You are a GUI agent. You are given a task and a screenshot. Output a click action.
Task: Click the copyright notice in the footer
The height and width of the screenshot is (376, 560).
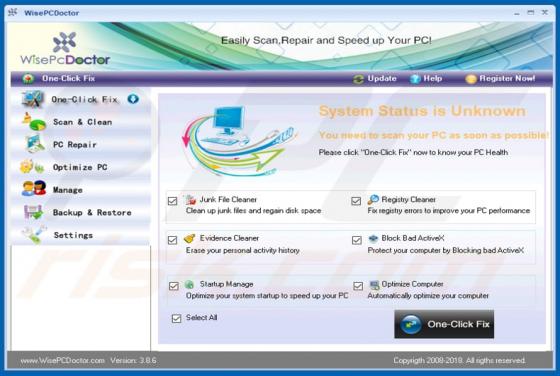[459, 360]
